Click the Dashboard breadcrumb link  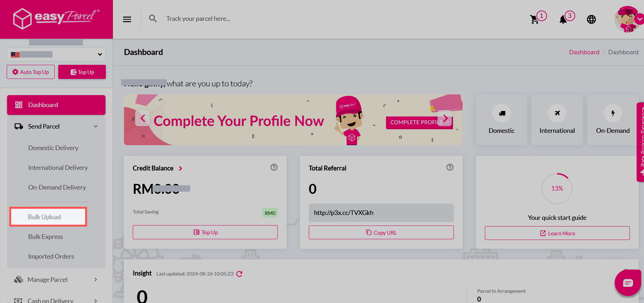coord(584,52)
